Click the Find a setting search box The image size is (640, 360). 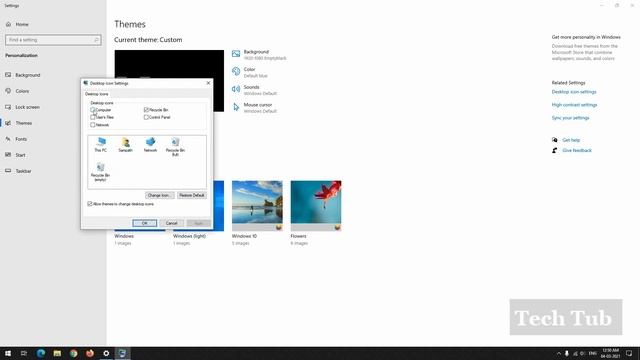point(53,40)
